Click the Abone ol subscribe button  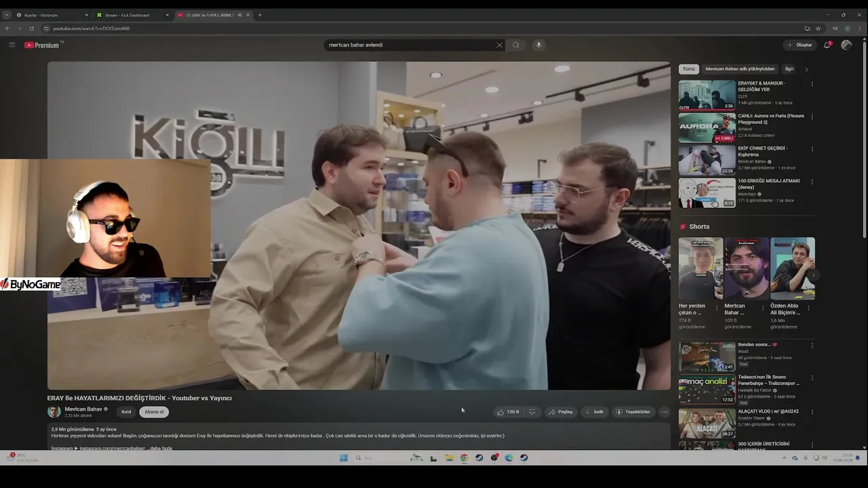point(154,411)
